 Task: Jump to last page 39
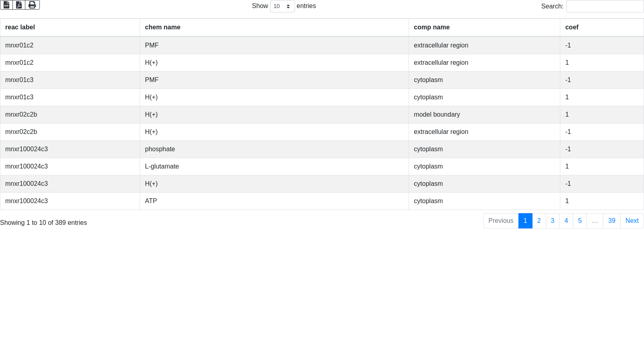click(611, 221)
